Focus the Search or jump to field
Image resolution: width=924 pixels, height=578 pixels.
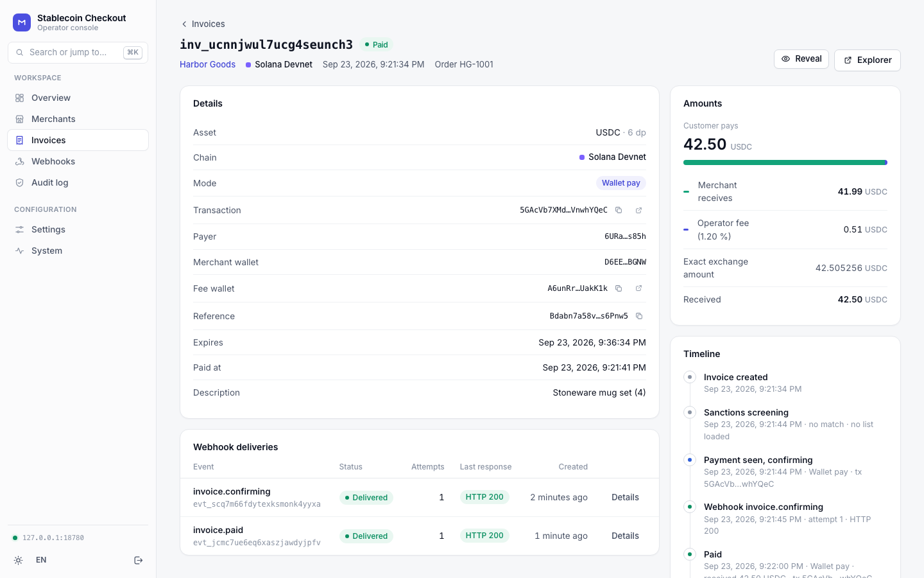(78, 53)
